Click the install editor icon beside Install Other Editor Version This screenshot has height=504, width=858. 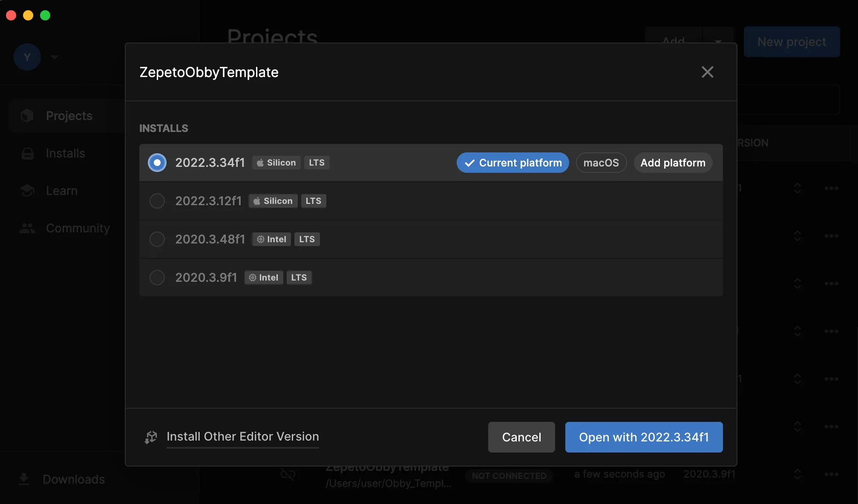151,437
